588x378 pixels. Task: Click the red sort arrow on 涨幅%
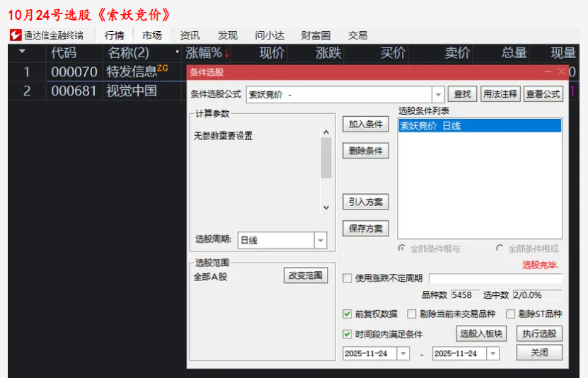226,54
